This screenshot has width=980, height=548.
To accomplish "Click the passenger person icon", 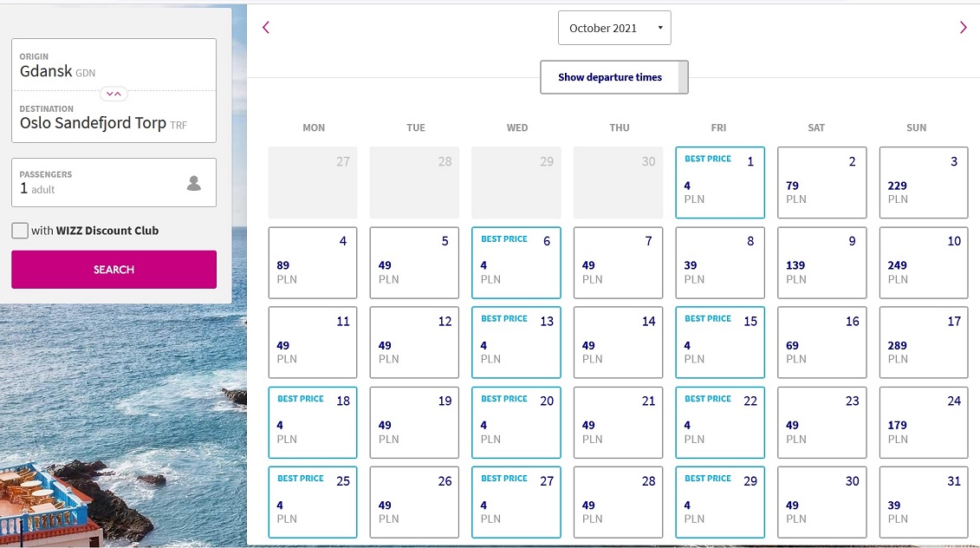I will (194, 183).
